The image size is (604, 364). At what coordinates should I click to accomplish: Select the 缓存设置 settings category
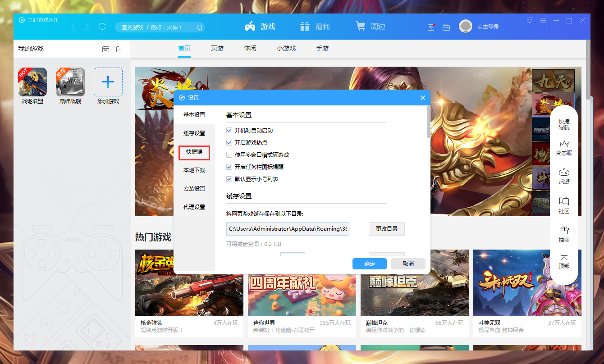point(194,133)
